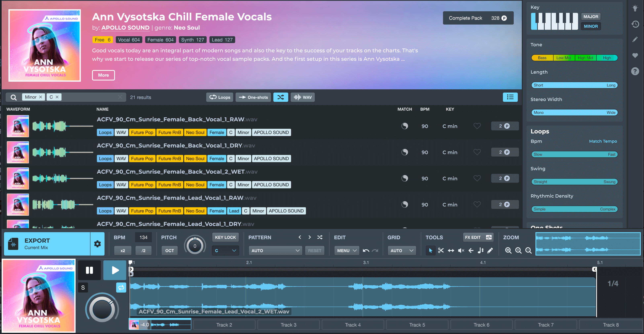Click the history clock sidebar icon
Screen dimensions: 644x334
click(635, 24)
